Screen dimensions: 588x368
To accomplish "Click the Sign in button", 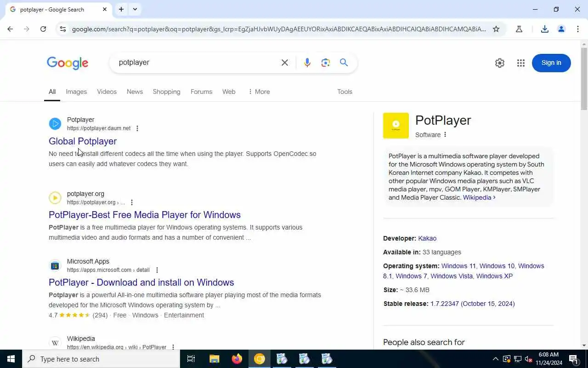I will [551, 63].
